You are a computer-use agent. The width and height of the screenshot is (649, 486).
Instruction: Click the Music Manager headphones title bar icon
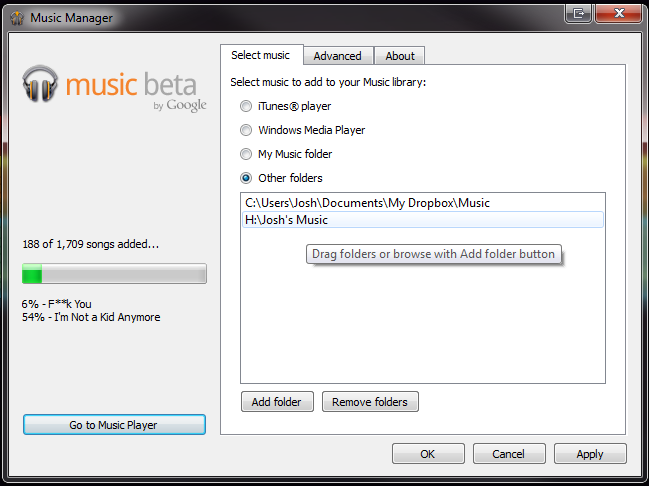pos(17,18)
